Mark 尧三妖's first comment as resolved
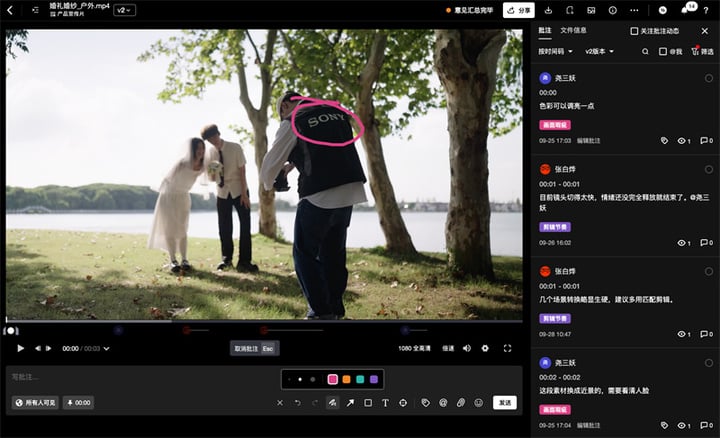The height and width of the screenshot is (438, 720). [709, 78]
